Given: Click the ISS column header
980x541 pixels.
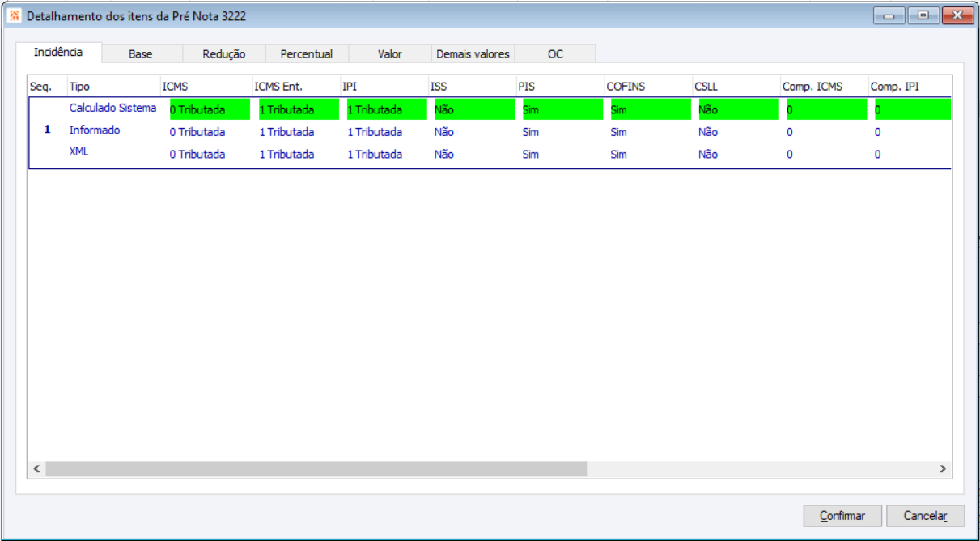Looking at the screenshot, I should [x=471, y=87].
